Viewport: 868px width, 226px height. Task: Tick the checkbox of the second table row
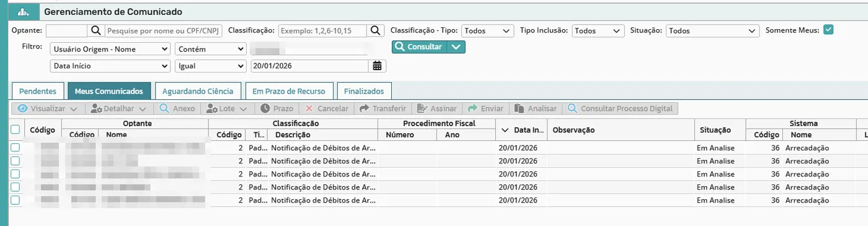pos(15,160)
